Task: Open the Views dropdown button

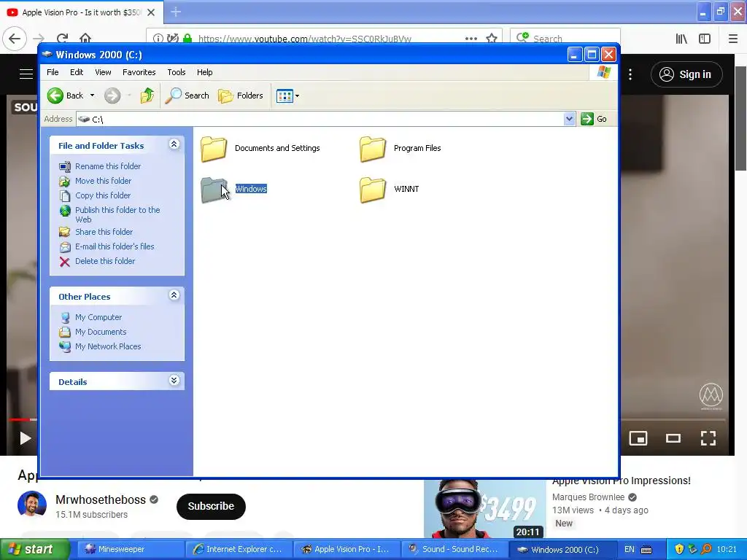Action: (x=287, y=96)
